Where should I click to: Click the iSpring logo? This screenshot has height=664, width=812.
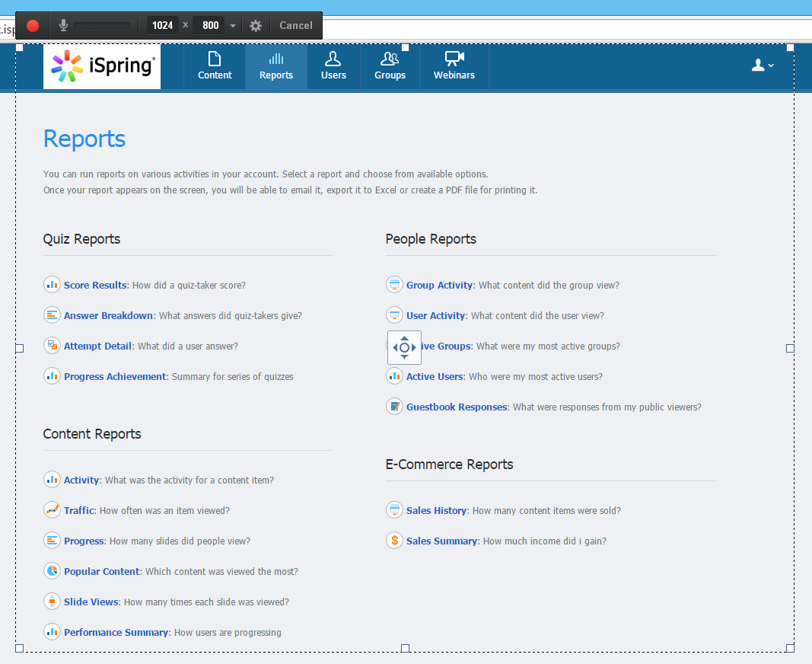click(102, 66)
